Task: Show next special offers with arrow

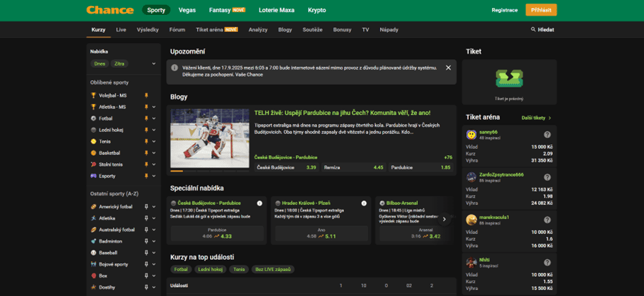Action: (444, 219)
